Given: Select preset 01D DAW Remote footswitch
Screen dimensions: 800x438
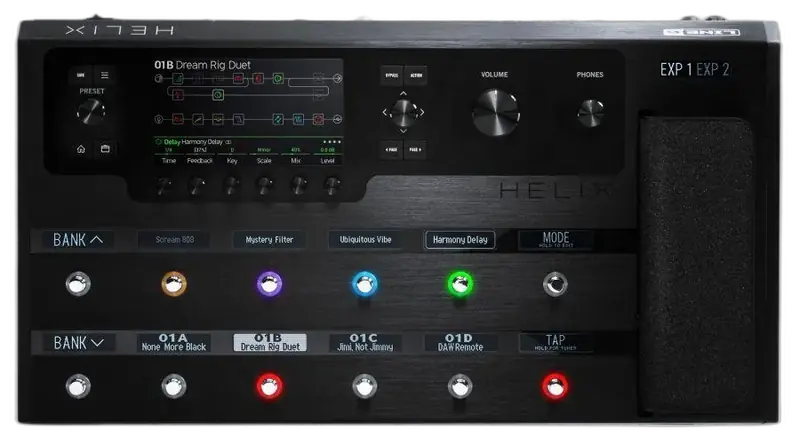Looking at the screenshot, I should pos(460,386).
